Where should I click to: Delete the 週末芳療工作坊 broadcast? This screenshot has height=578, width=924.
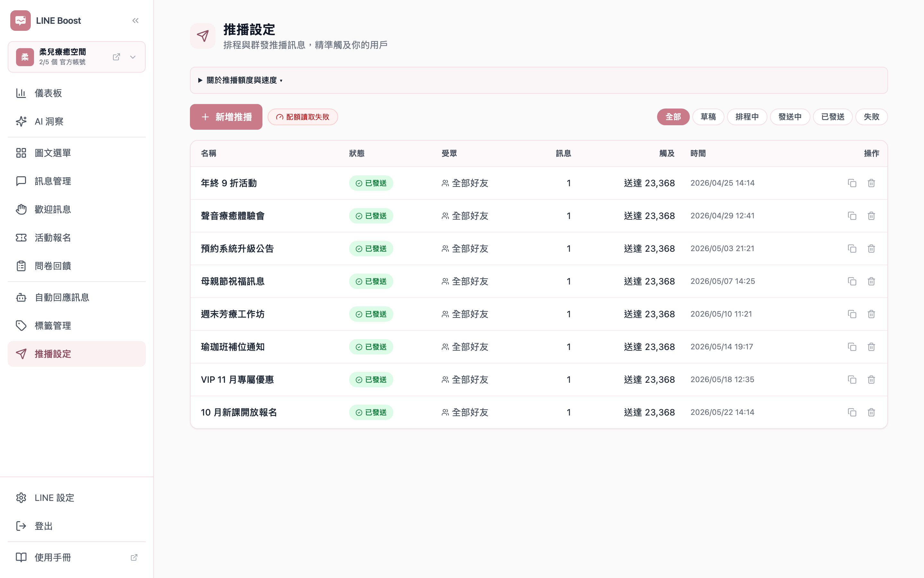pyautogui.click(x=871, y=314)
